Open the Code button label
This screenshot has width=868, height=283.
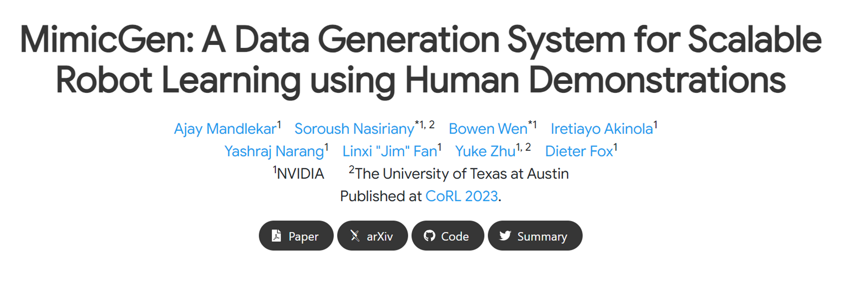(x=455, y=236)
